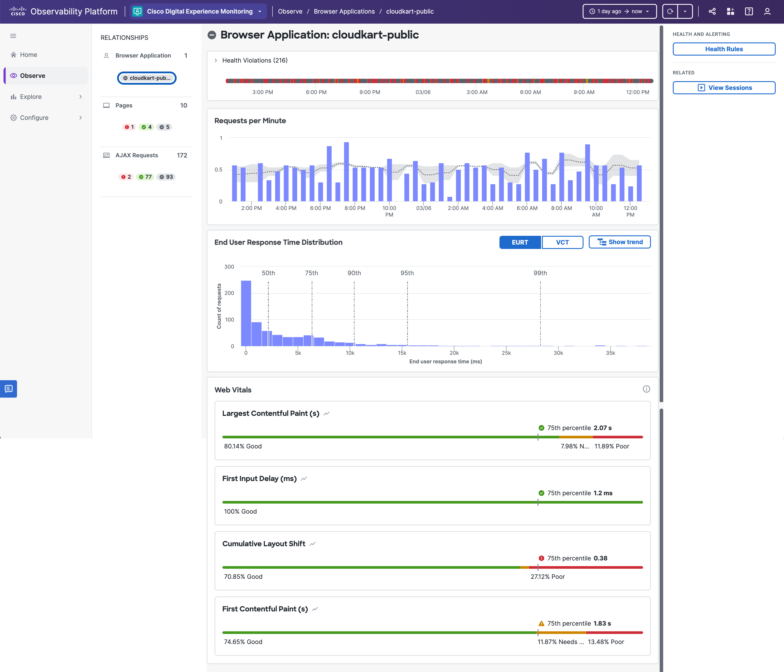Click the main content vertical scrollbar
This screenshot has width=784, height=672.
[661, 214]
